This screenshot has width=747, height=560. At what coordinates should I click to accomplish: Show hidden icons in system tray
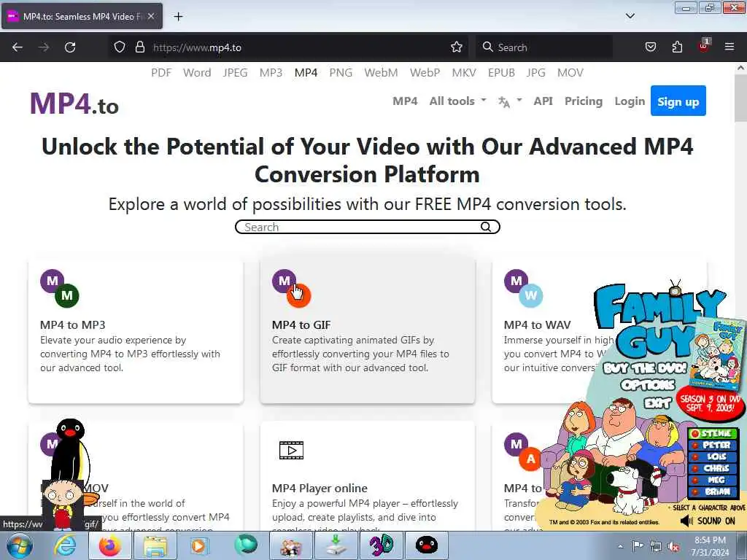pyautogui.click(x=620, y=546)
